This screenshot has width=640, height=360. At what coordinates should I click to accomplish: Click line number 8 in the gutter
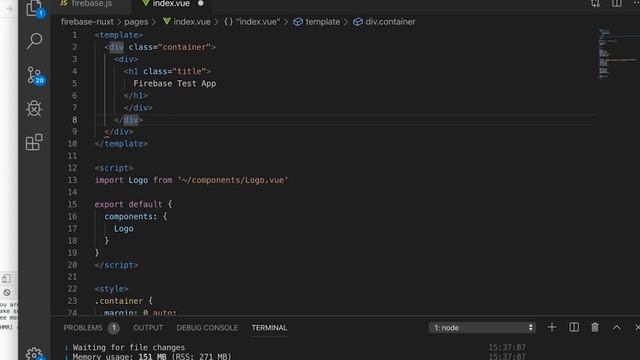(74, 120)
